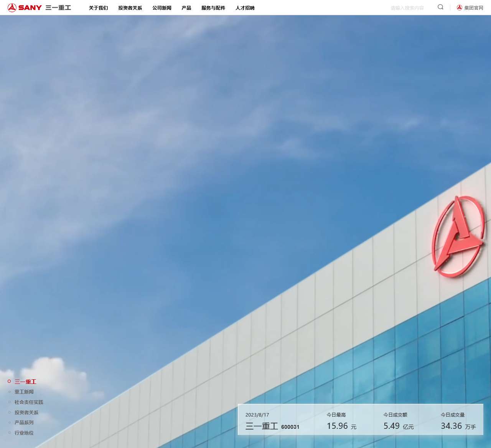The height and width of the screenshot is (448, 491).
Task: Click the small red emblem beside 集团官网
Action: point(459,7)
